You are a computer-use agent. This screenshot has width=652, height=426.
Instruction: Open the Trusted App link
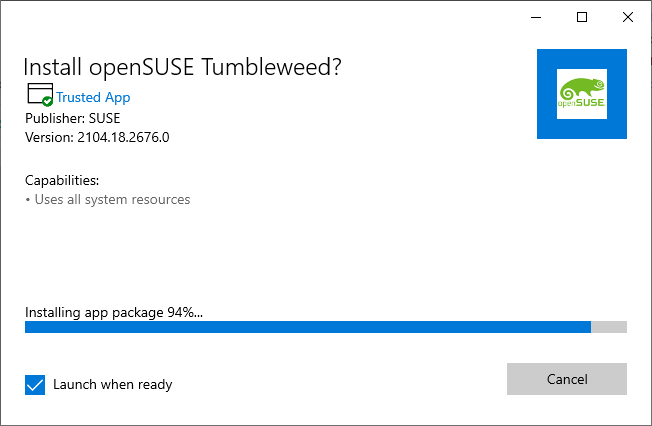(93, 97)
